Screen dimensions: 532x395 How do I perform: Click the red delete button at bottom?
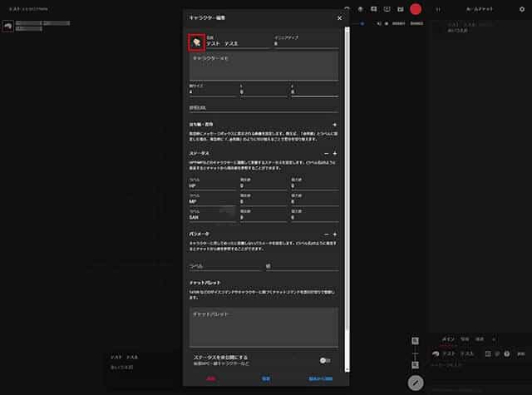pyautogui.click(x=211, y=378)
